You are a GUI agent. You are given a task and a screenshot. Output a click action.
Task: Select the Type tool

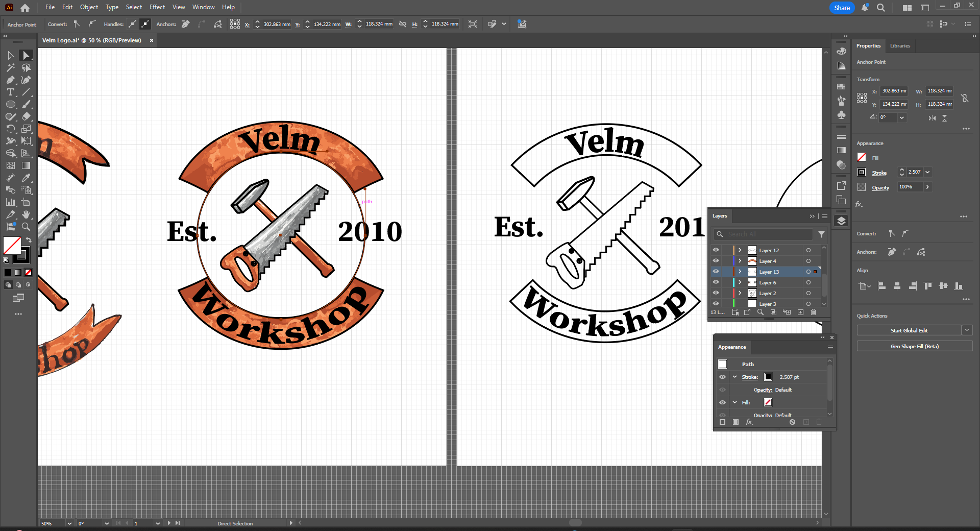(10, 92)
